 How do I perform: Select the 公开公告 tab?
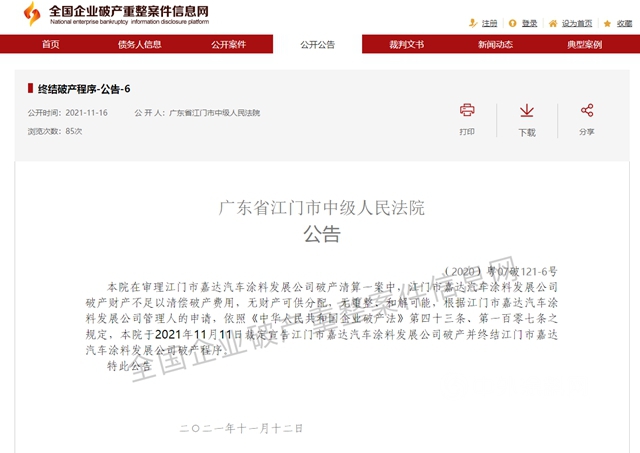tap(318, 44)
